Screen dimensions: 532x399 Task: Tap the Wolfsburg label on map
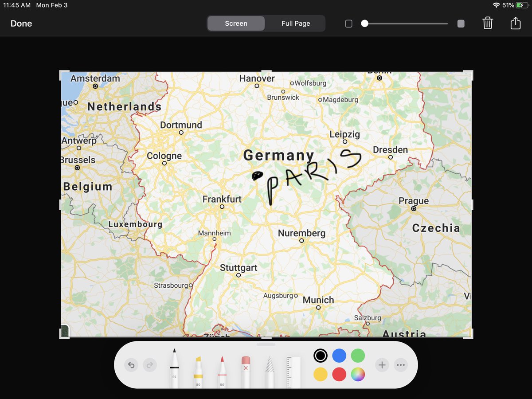coord(310,83)
